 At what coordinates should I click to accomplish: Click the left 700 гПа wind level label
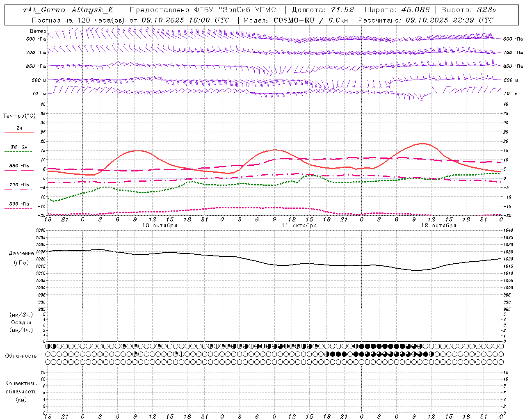coord(36,52)
